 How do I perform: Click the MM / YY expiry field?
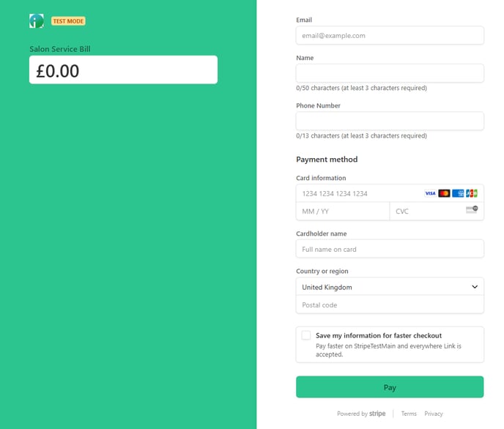pyautogui.click(x=343, y=212)
